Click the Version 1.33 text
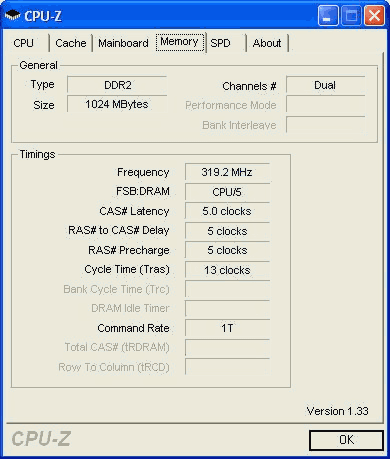 point(337,411)
